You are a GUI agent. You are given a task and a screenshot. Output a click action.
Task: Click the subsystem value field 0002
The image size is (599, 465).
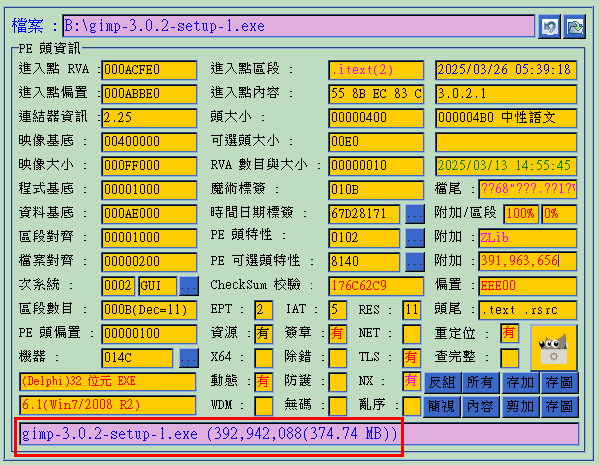point(118,286)
